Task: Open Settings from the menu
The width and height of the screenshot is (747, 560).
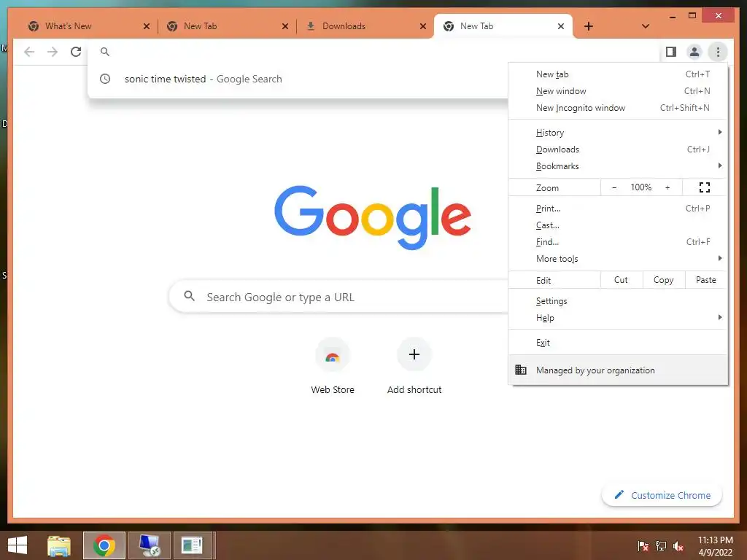Action: pos(618,301)
